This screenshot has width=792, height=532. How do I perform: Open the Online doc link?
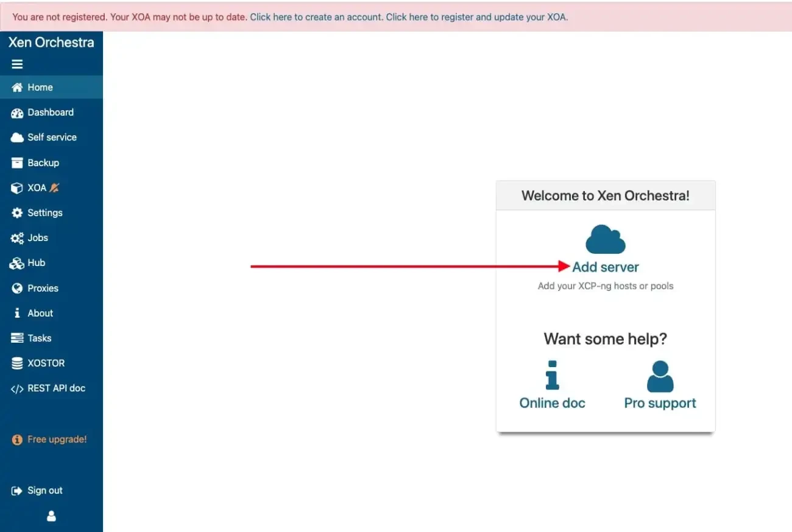(553, 403)
